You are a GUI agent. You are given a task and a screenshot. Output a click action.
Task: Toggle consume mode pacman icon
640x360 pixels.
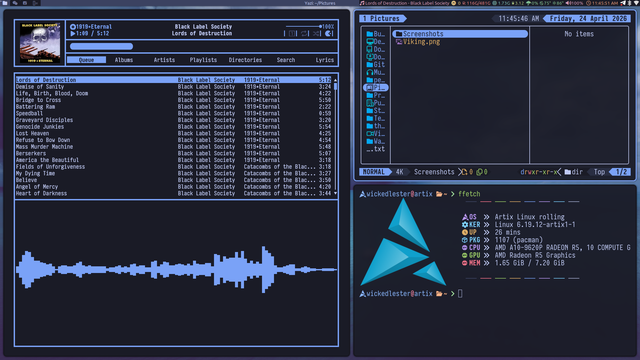pyautogui.click(x=329, y=33)
